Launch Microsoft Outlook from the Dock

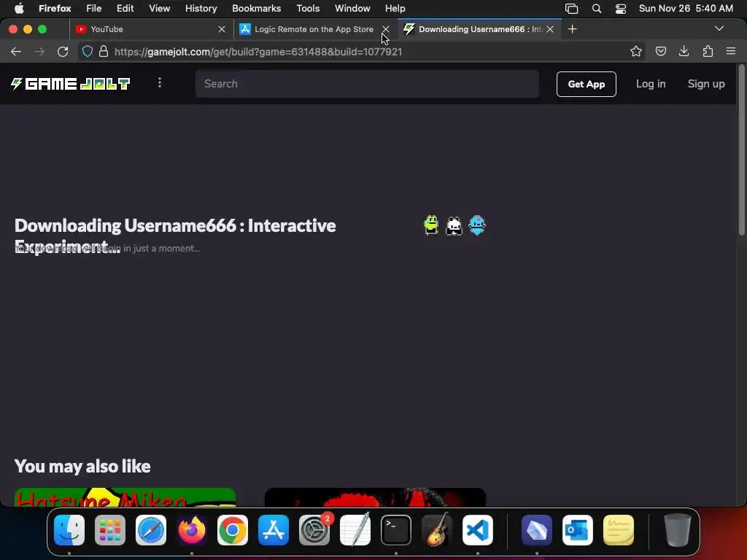coord(578,530)
